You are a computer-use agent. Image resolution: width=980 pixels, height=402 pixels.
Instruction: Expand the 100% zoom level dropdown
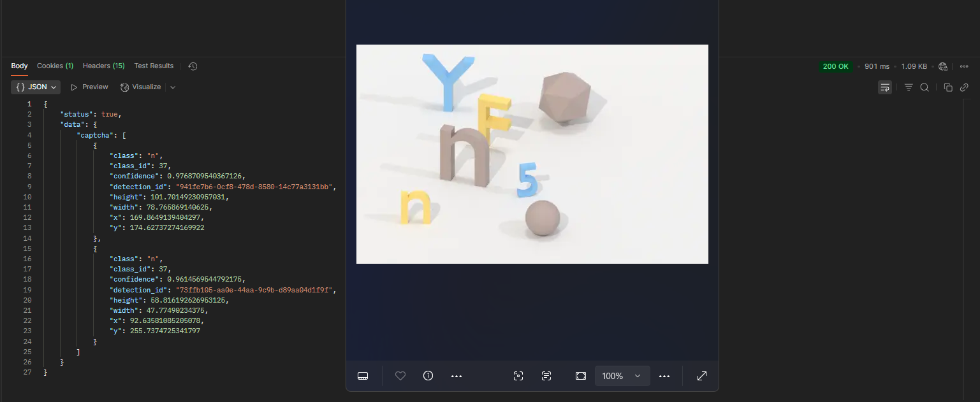[x=622, y=376]
